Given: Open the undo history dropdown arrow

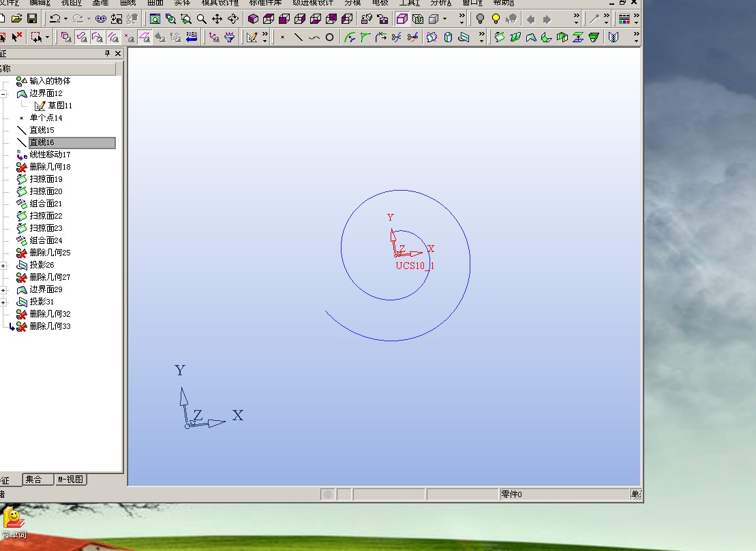Looking at the screenshot, I should coord(65,19).
